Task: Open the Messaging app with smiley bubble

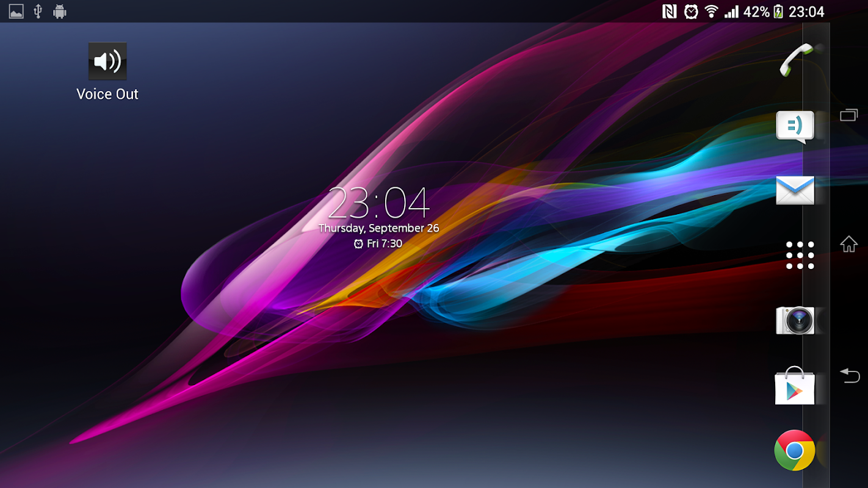Action: pyautogui.click(x=795, y=127)
